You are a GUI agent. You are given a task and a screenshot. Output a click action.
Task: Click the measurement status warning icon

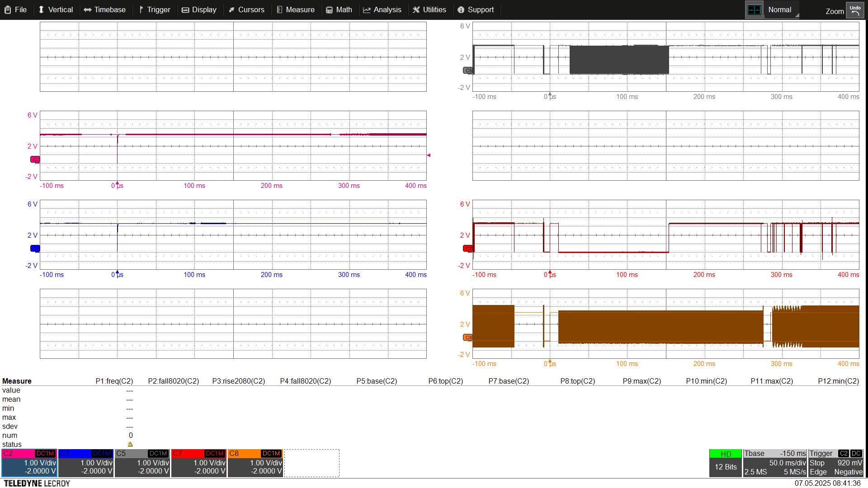coord(130,445)
